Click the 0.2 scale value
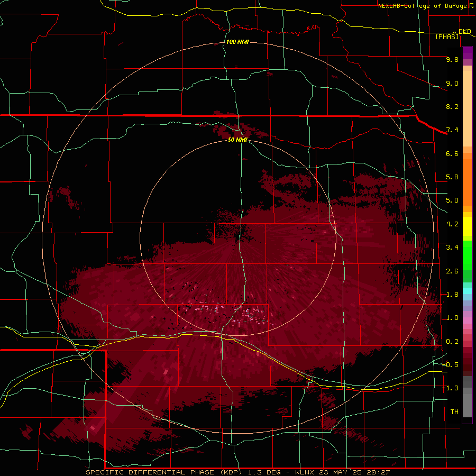 tap(452, 342)
